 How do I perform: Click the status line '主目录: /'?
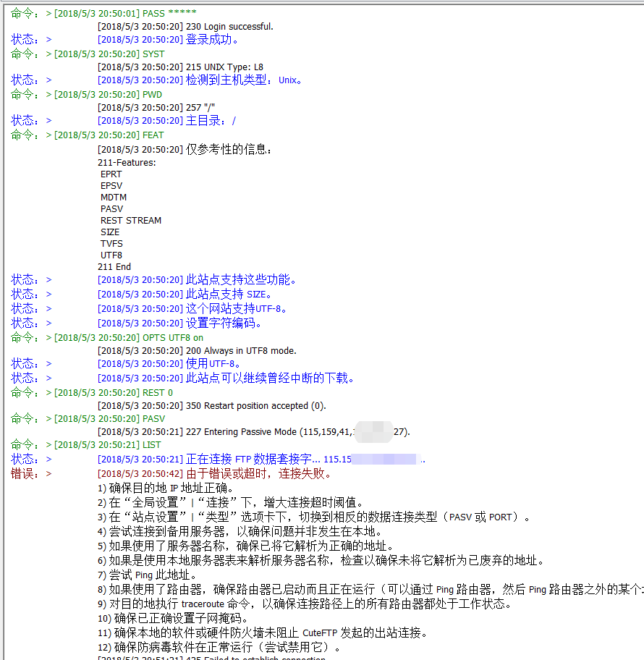123,120
